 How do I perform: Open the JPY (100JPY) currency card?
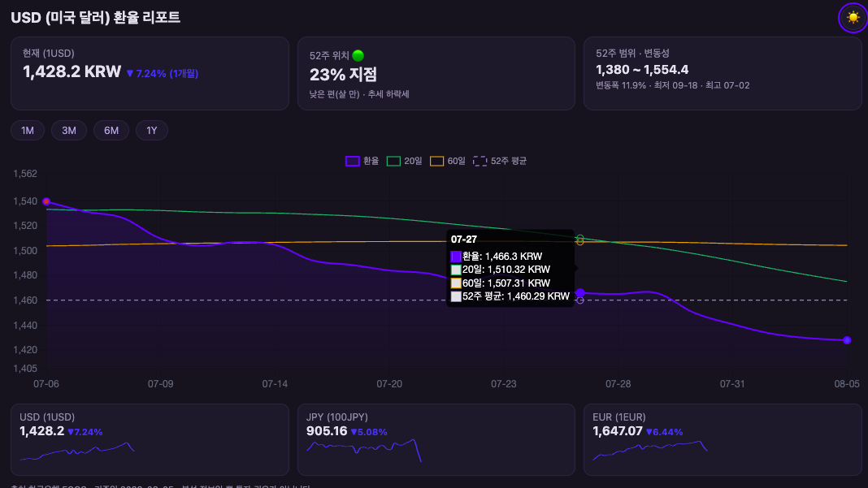(x=436, y=439)
